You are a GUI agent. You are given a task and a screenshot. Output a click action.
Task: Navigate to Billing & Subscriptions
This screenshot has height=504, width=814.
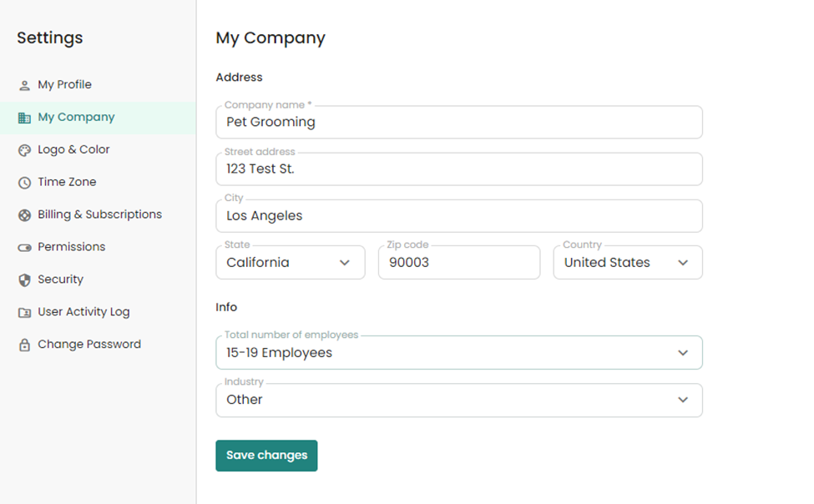tap(99, 214)
